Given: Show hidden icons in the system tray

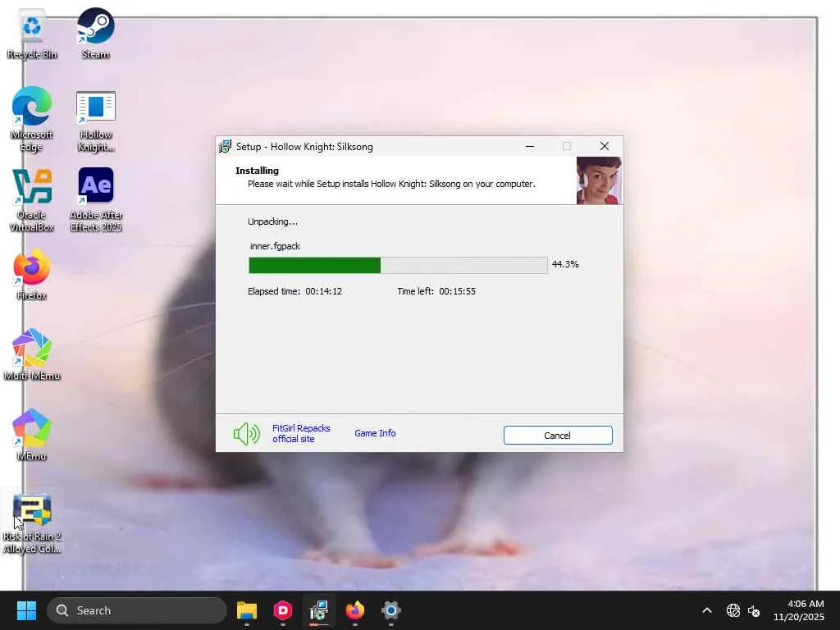Looking at the screenshot, I should coord(706,610).
